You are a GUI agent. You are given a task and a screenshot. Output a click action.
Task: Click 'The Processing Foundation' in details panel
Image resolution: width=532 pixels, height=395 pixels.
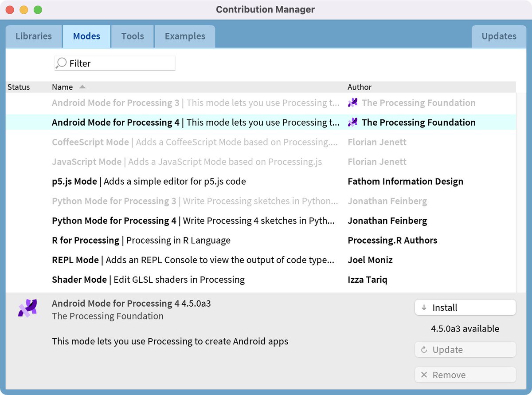pyautogui.click(x=108, y=316)
